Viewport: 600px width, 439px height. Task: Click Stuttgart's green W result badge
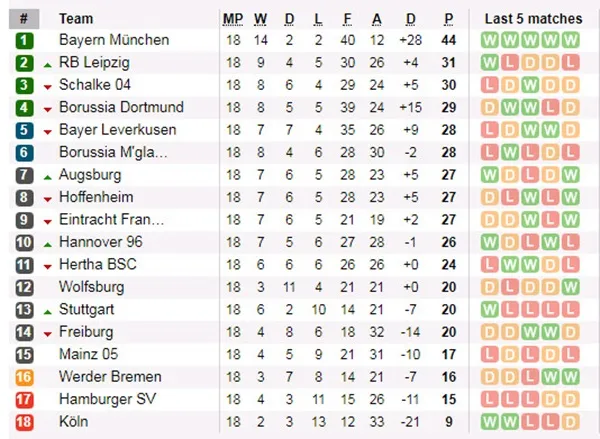click(489, 309)
